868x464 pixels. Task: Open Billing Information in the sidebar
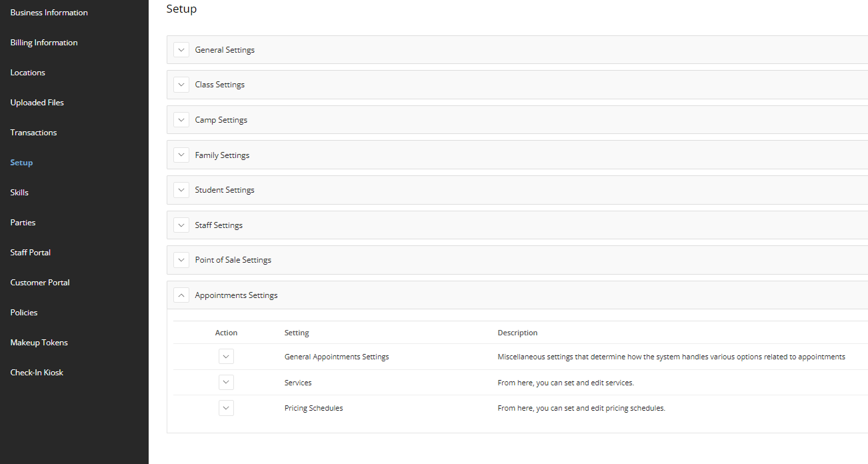[44, 43]
